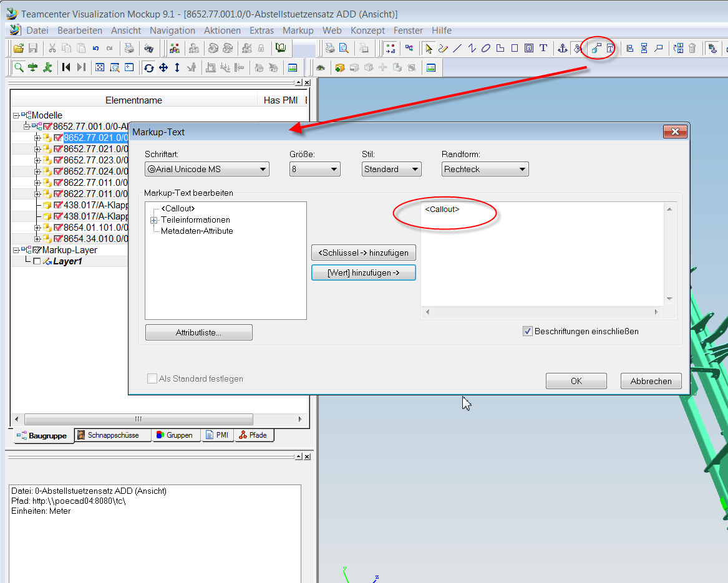Click the align-left markup icon

pyautogui.click(x=629, y=48)
